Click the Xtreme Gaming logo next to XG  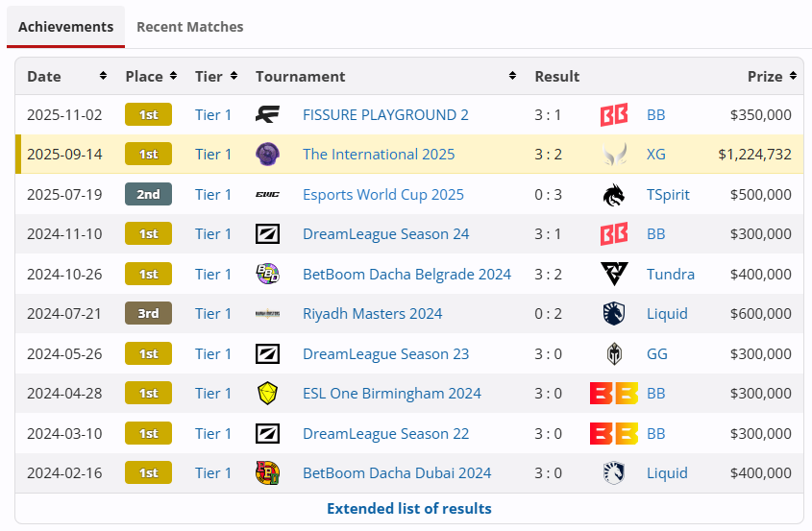(x=614, y=155)
